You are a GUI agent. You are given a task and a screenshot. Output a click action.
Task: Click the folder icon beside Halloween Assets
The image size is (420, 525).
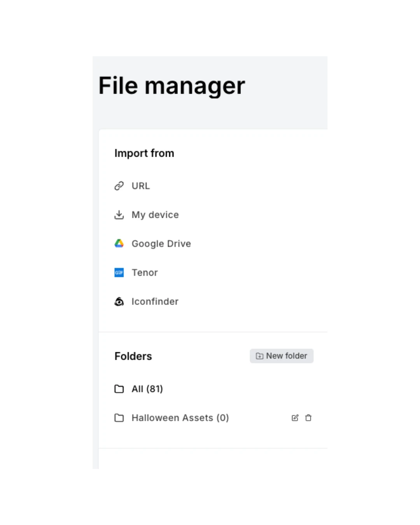(x=119, y=418)
